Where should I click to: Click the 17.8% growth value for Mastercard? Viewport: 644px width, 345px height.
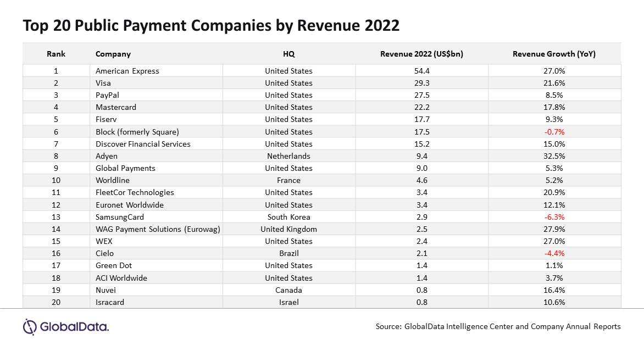(554, 107)
